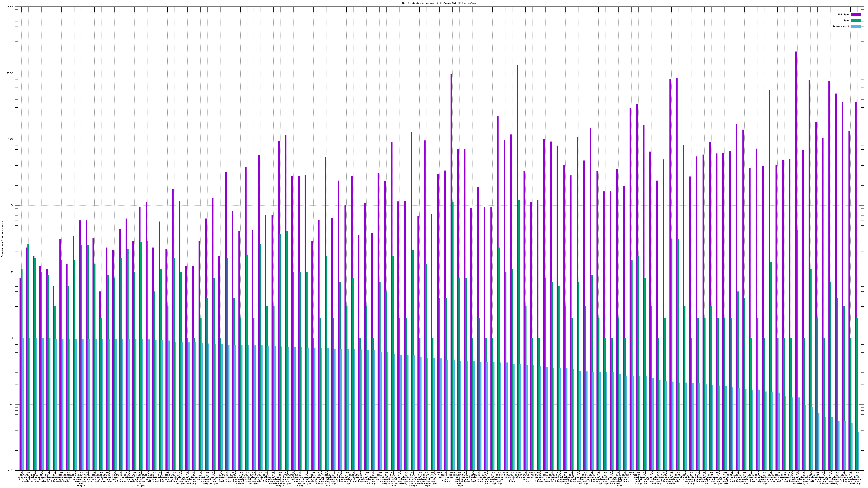Click the RBL Statistics chart title
Viewport: 868px width, 488px height.
coord(439,3)
